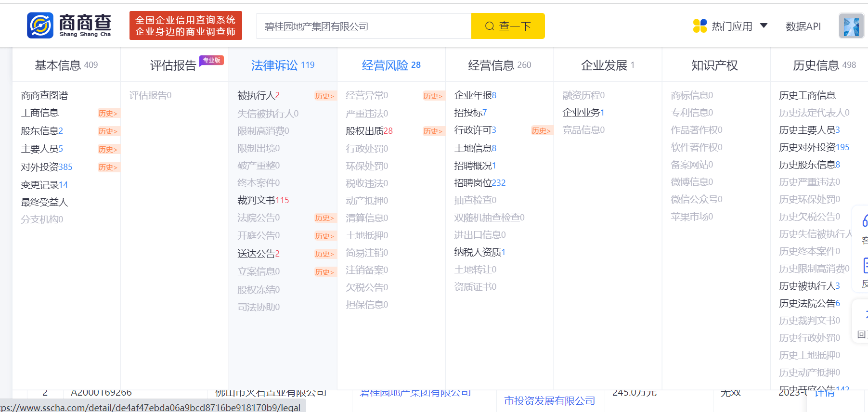Click the 专业版 badge
This screenshot has height=412, width=868.
[211, 60]
